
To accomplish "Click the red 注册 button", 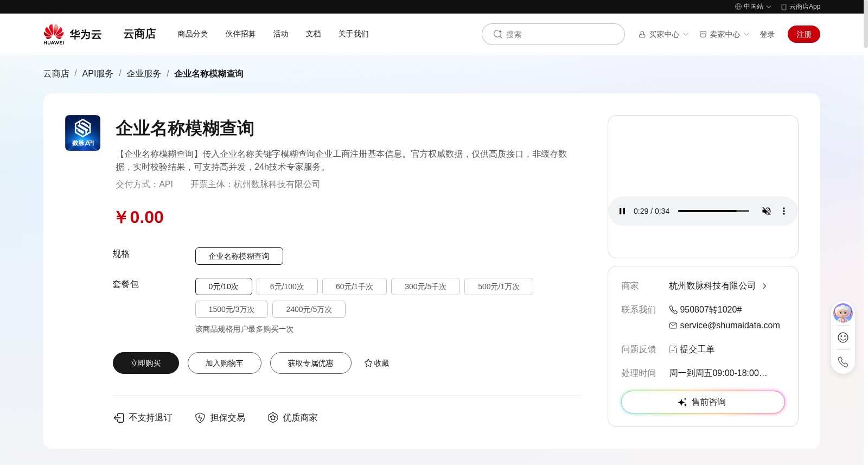I will [x=804, y=34].
